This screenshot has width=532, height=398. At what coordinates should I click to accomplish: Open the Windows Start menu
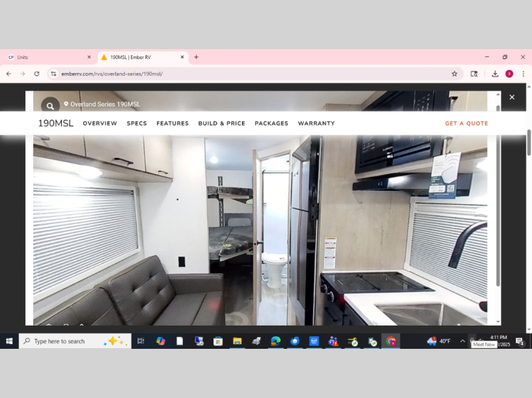point(9,341)
